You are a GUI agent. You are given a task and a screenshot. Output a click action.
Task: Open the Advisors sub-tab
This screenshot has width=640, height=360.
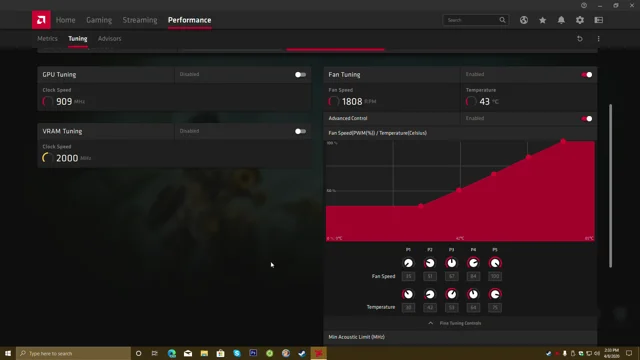click(x=109, y=38)
